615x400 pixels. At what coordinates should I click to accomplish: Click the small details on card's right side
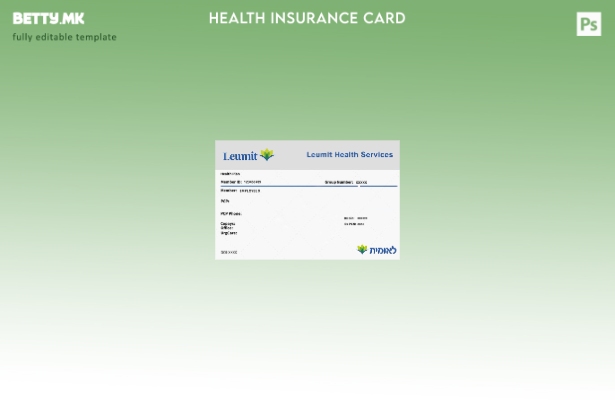355,221
